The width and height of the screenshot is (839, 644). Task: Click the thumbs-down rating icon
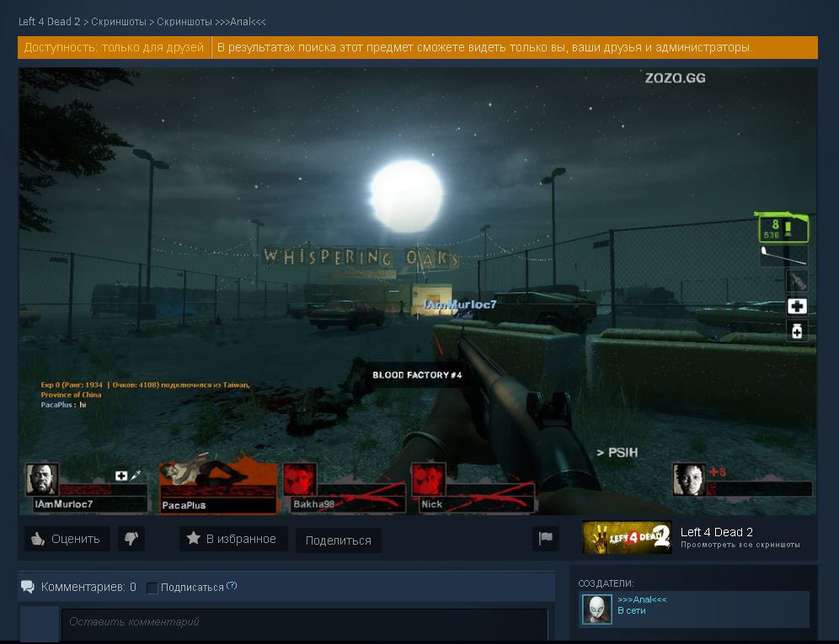(x=131, y=539)
